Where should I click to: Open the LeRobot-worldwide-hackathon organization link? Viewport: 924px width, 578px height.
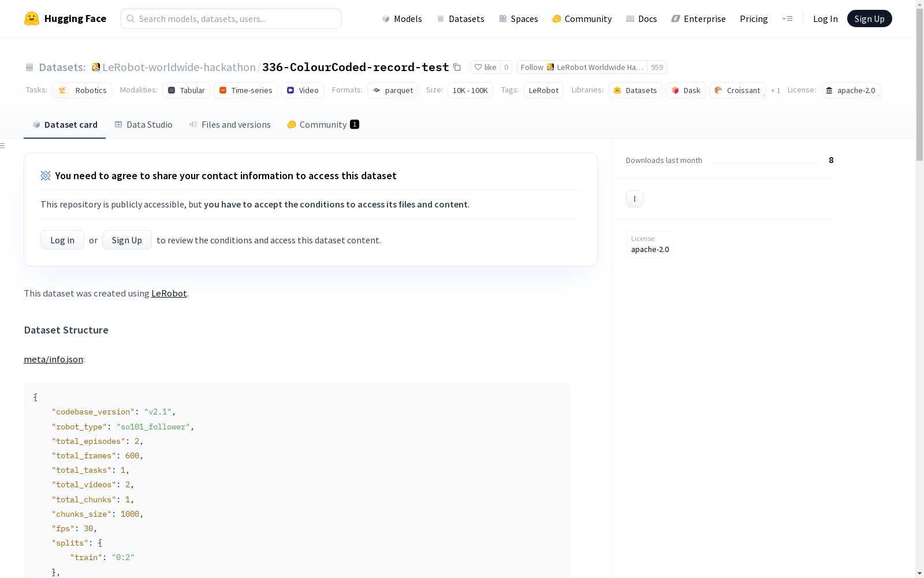point(178,67)
